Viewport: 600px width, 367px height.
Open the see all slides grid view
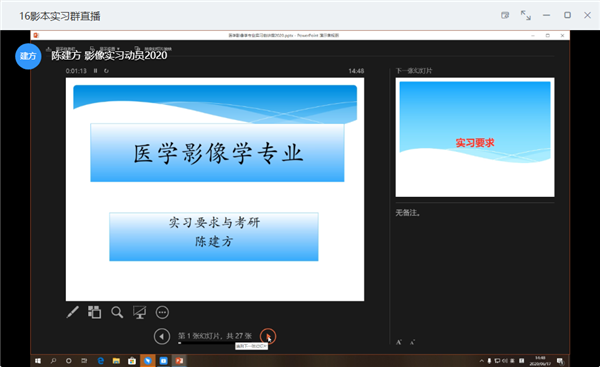pyautogui.click(x=95, y=312)
